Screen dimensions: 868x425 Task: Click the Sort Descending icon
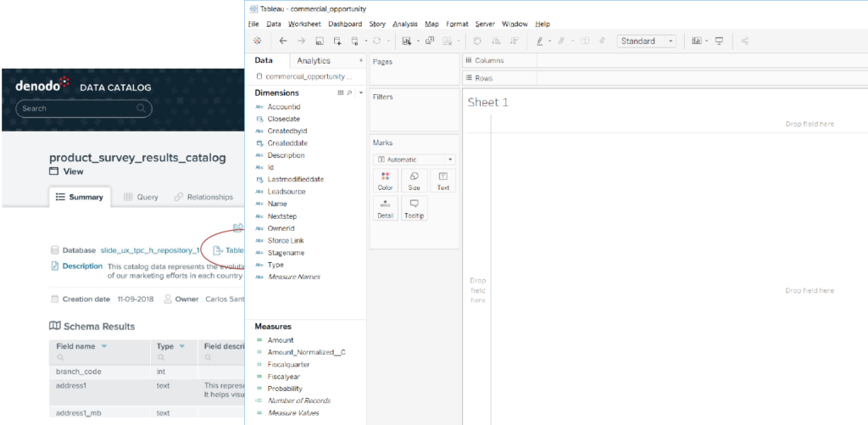point(515,41)
